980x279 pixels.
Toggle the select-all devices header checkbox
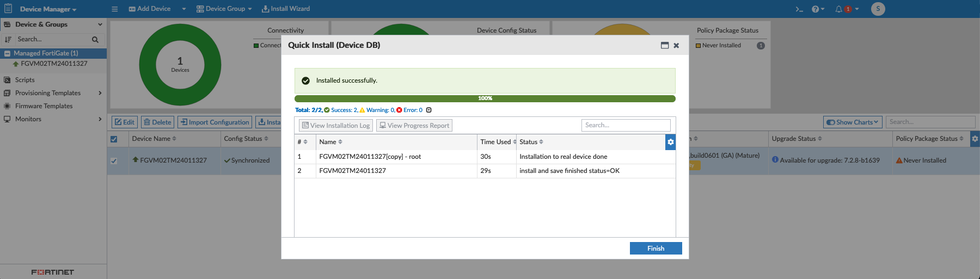pos(114,139)
